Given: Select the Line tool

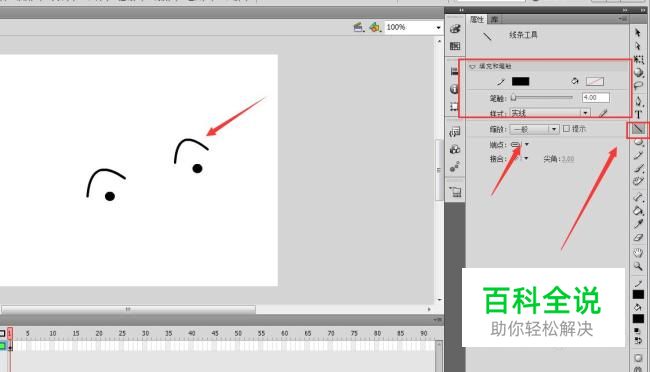Looking at the screenshot, I should 638,129.
